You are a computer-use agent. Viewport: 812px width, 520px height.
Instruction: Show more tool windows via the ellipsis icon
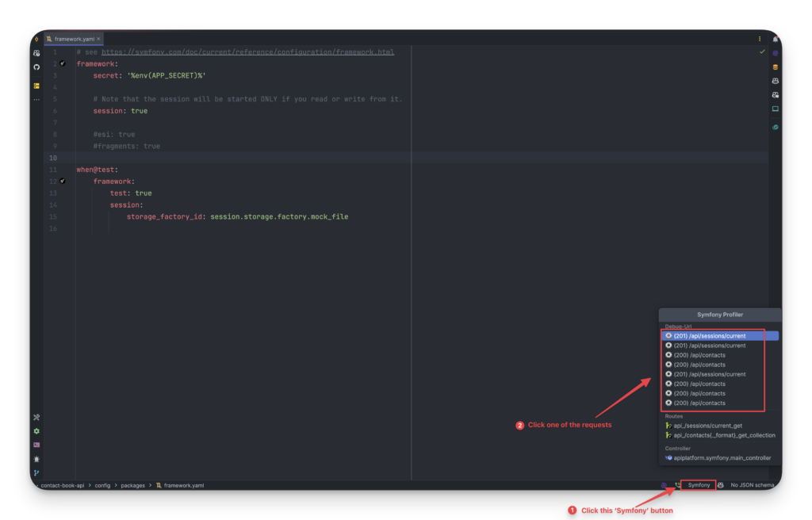tap(36, 99)
